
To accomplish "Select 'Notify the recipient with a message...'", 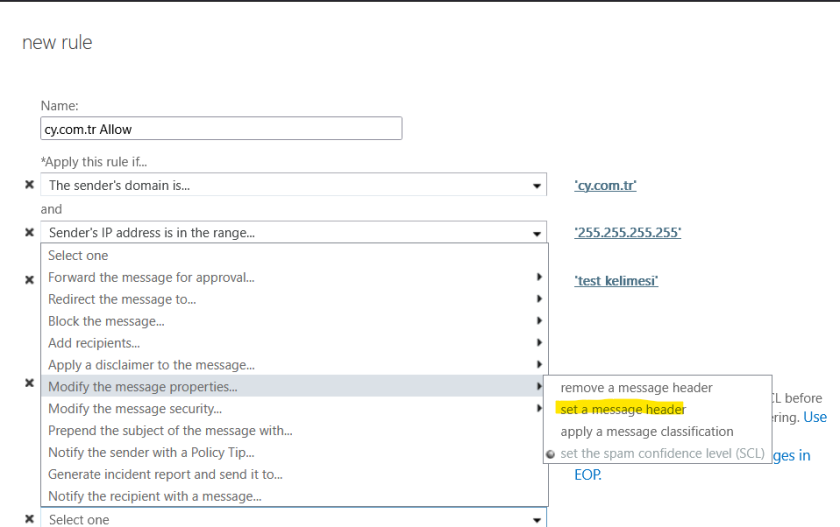I will (154, 497).
